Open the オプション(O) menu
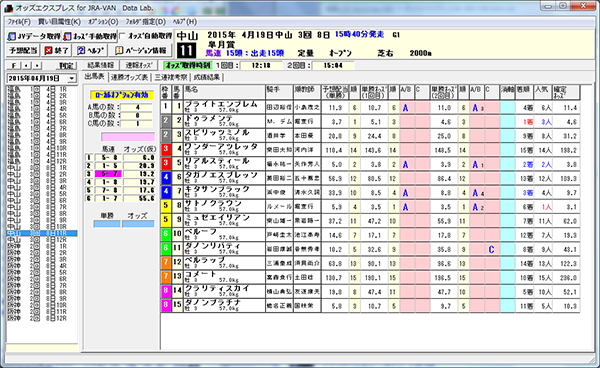The image size is (600, 368). coord(103,22)
